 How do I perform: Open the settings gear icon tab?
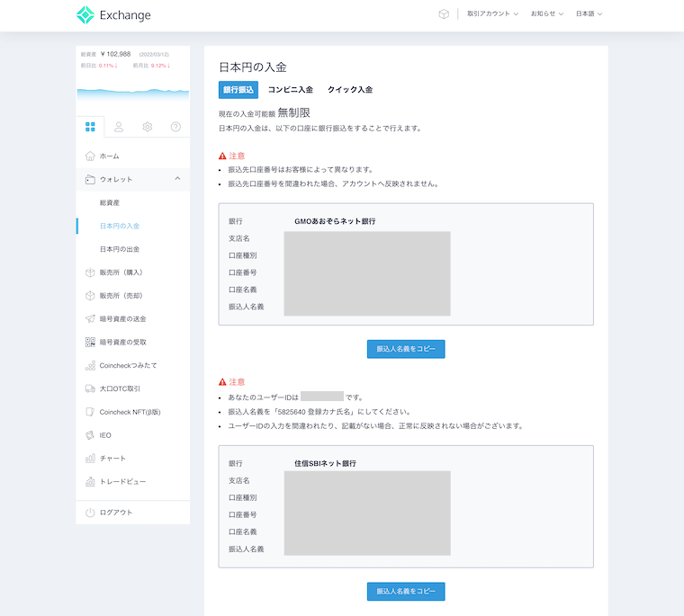[148, 127]
